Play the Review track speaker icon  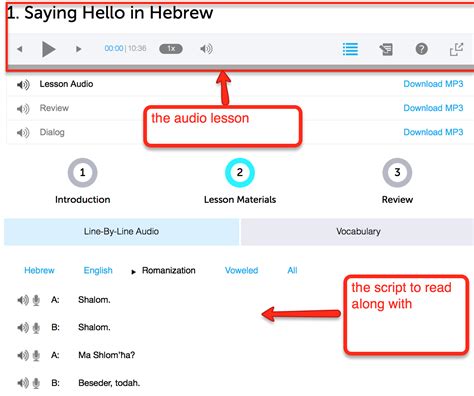23,109
